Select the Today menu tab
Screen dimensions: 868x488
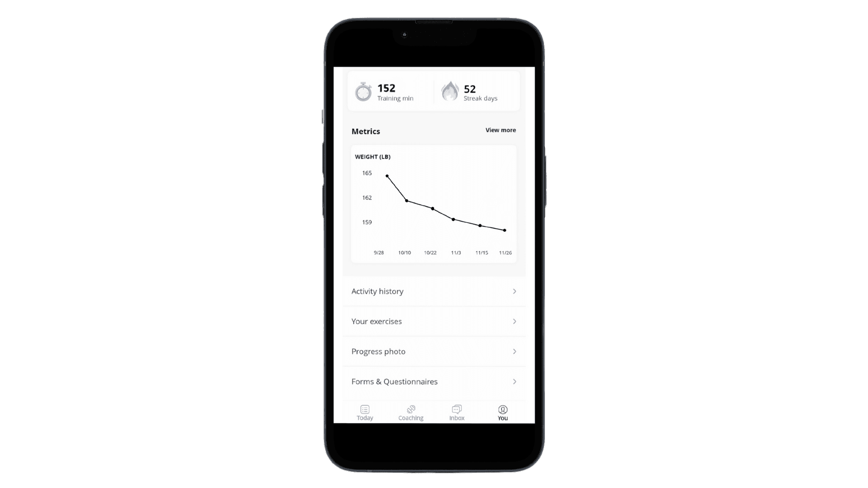click(x=364, y=413)
